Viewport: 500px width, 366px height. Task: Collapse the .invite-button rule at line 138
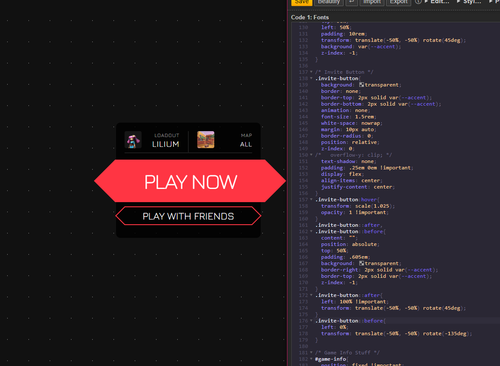tap(311, 78)
